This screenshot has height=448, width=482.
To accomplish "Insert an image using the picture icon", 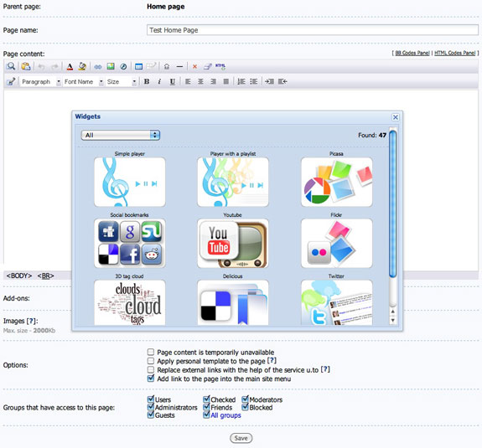I will 111,66.
